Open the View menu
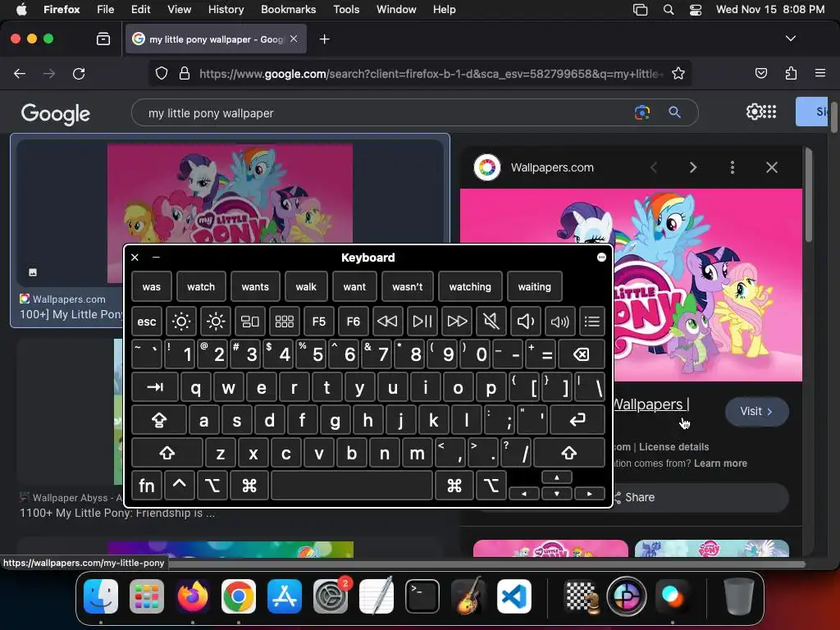Image resolution: width=840 pixels, height=630 pixels. click(179, 9)
